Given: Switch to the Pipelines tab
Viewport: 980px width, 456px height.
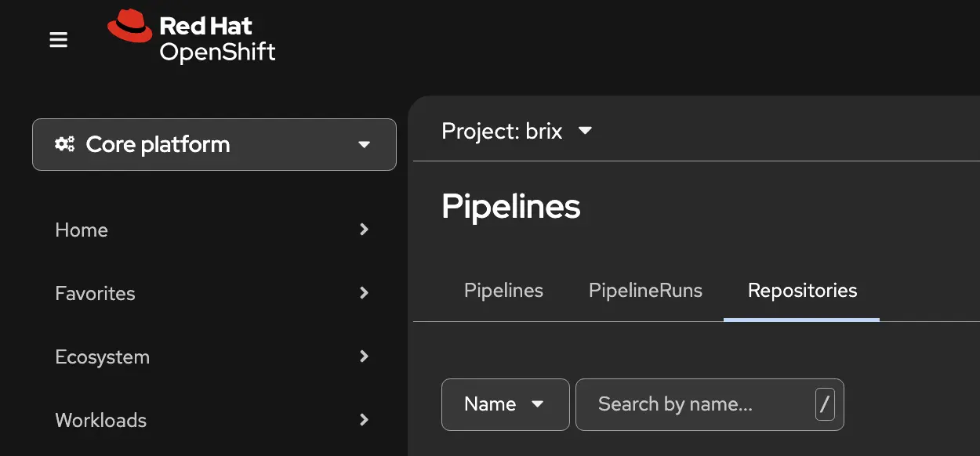Looking at the screenshot, I should tap(503, 291).
